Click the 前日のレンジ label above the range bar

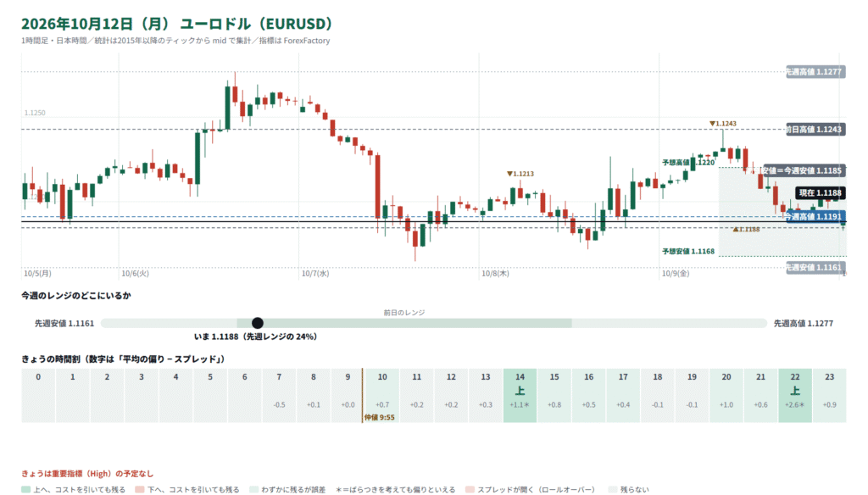click(x=404, y=313)
